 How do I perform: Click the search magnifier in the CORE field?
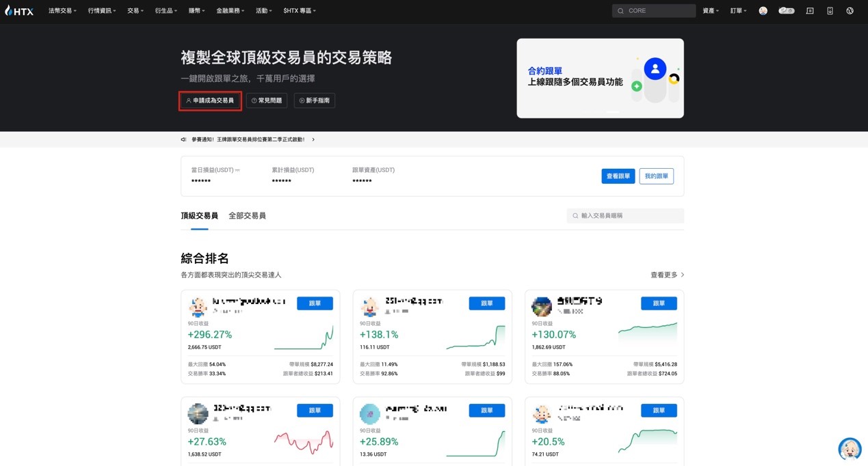click(620, 11)
